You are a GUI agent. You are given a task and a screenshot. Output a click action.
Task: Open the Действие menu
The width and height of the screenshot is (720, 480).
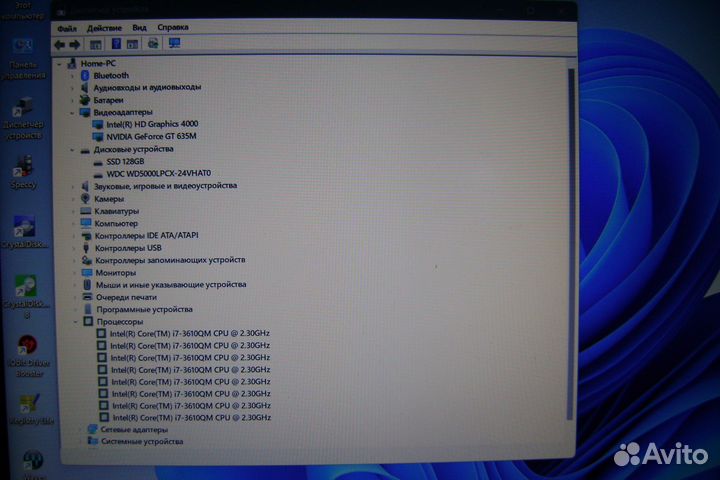[x=104, y=28]
